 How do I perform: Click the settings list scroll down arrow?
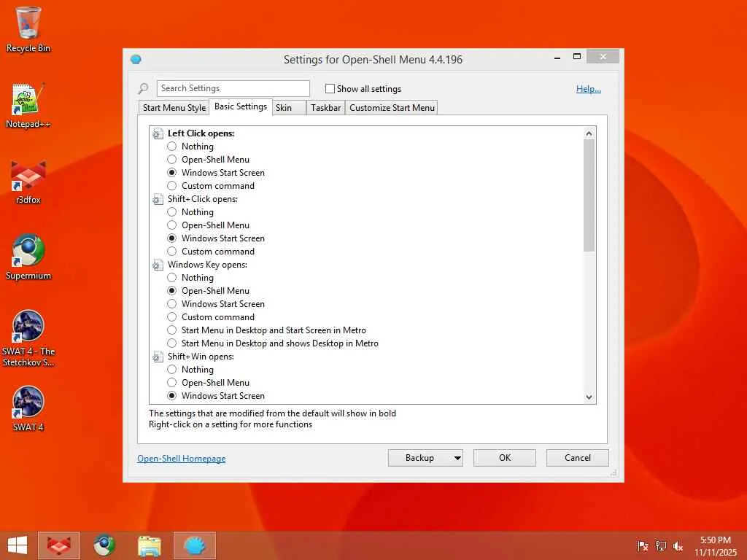pos(589,397)
